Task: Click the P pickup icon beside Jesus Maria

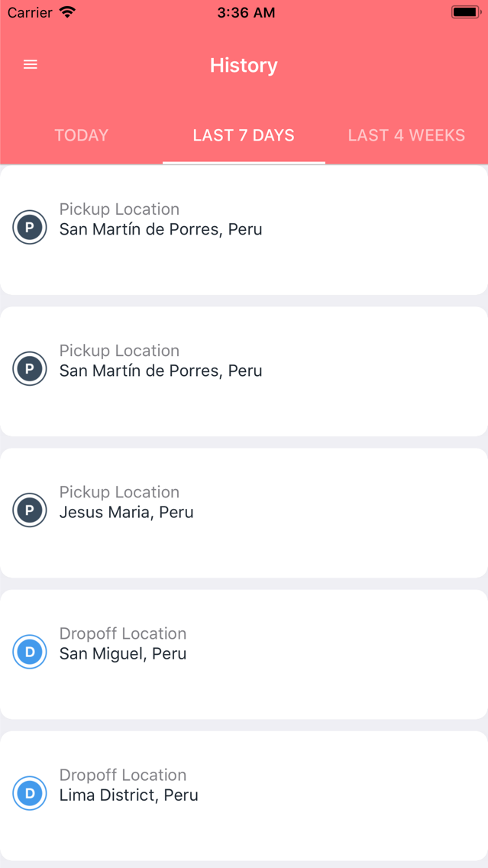Action: point(29,510)
